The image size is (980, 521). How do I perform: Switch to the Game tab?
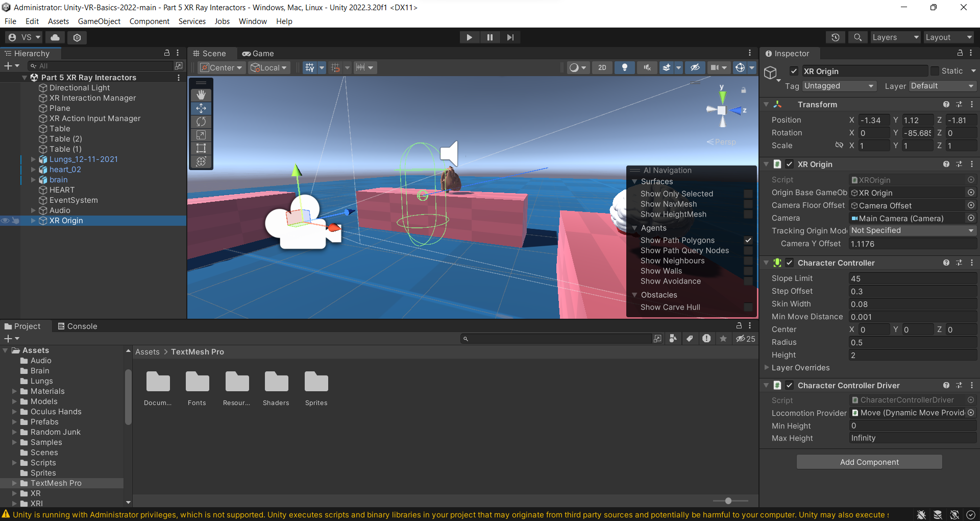[x=258, y=53]
